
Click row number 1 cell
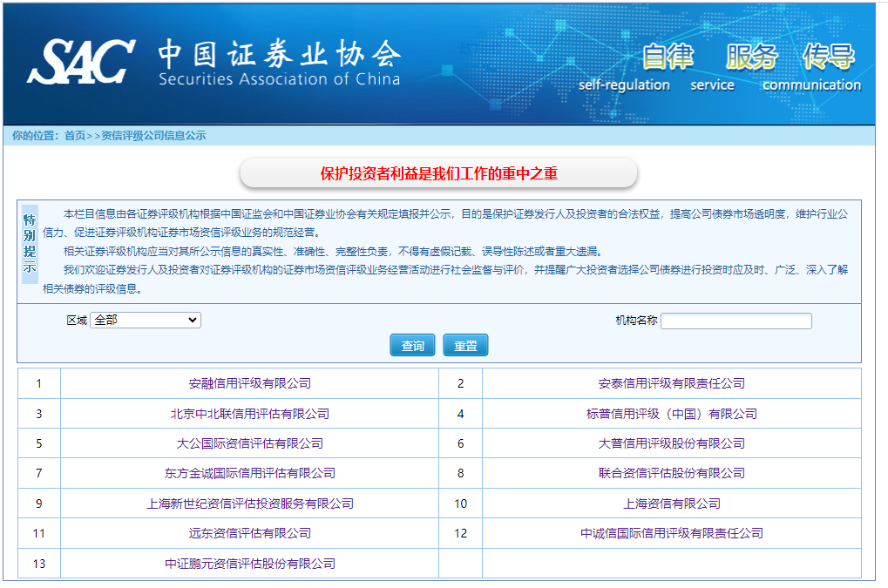pyautogui.click(x=38, y=383)
